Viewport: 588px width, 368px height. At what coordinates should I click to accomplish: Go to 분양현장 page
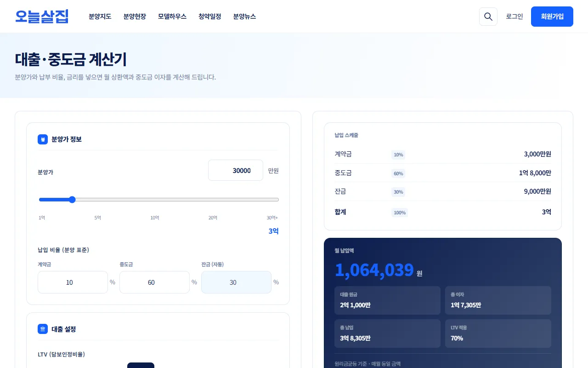[x=135, y=17]
